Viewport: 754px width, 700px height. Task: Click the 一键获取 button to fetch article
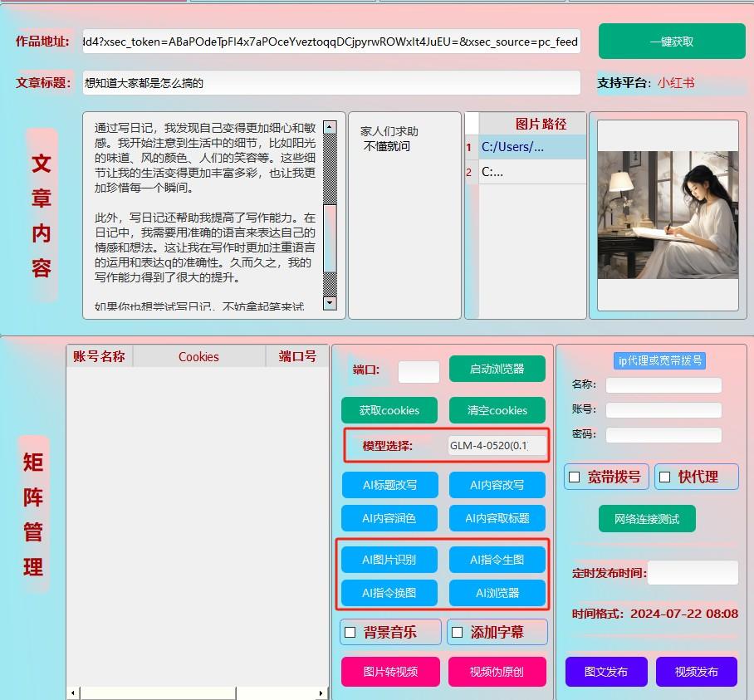click(x=673, y=41)
